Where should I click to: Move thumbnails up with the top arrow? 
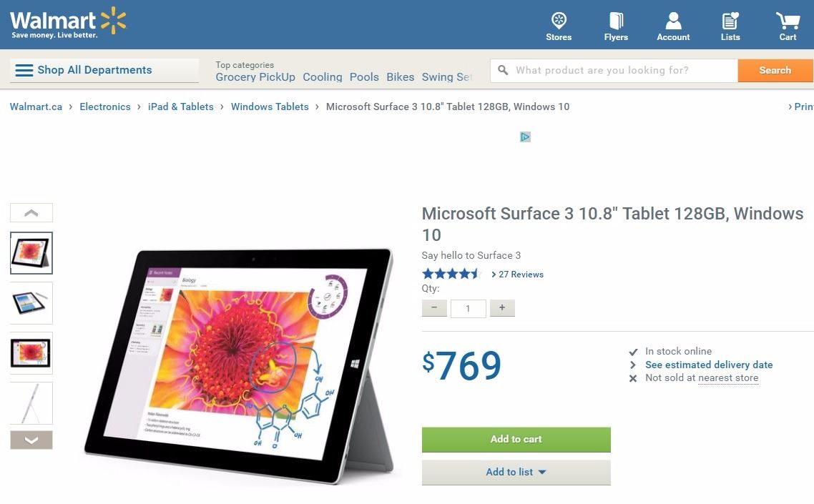point(31,213)
